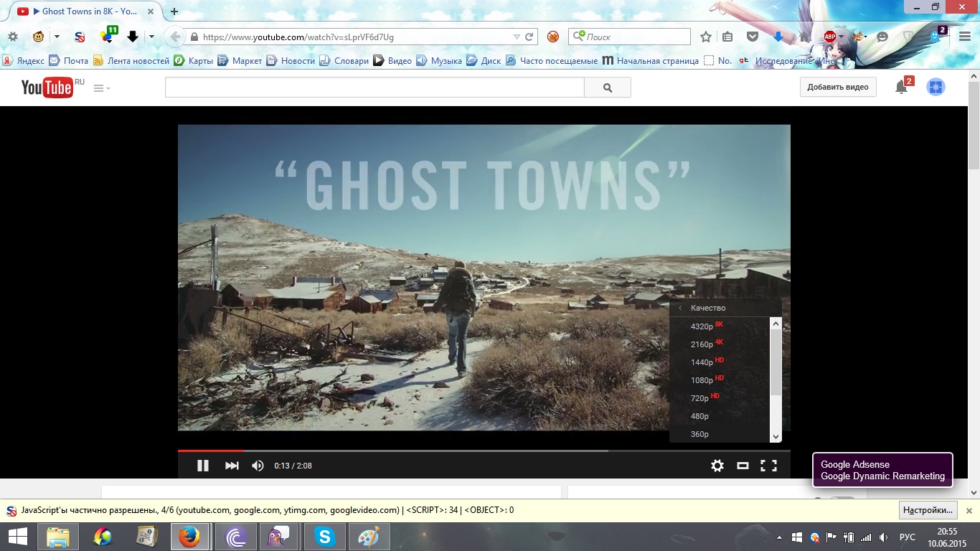Open the URL history dropdown arrow
Viewport: 980px width, 551px height.
pyautogui.click(x=517, y=37)
